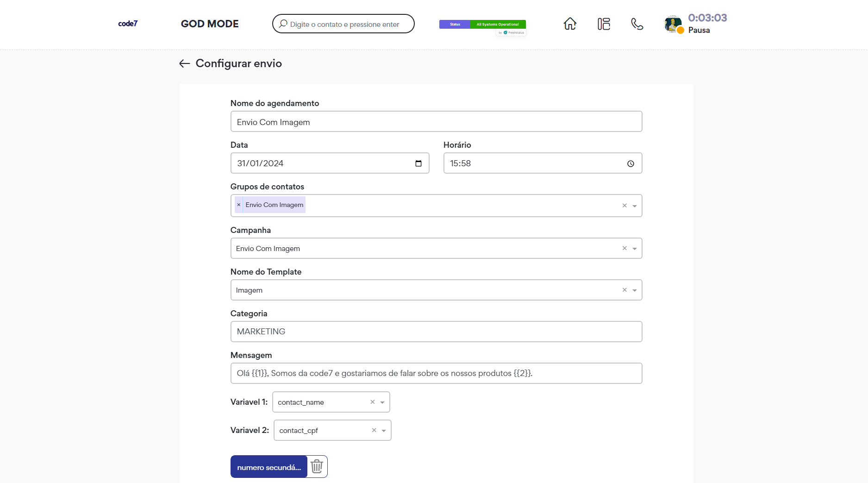
Task: Click the Categoria field MARKETING
Action: (436, 332)
